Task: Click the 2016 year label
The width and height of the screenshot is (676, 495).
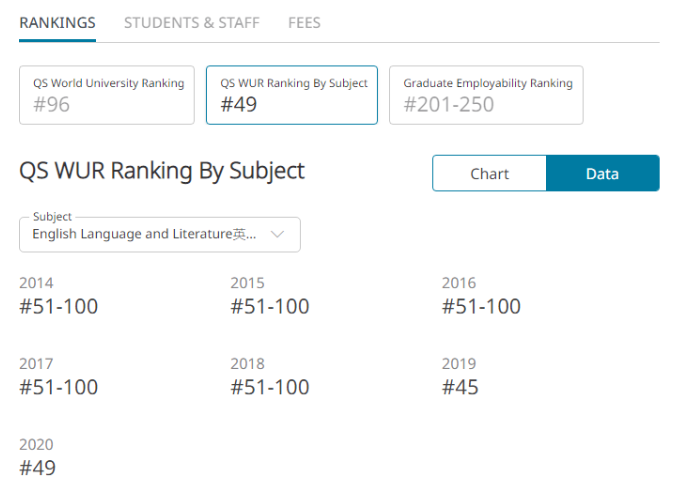Action: pos(459,283)
